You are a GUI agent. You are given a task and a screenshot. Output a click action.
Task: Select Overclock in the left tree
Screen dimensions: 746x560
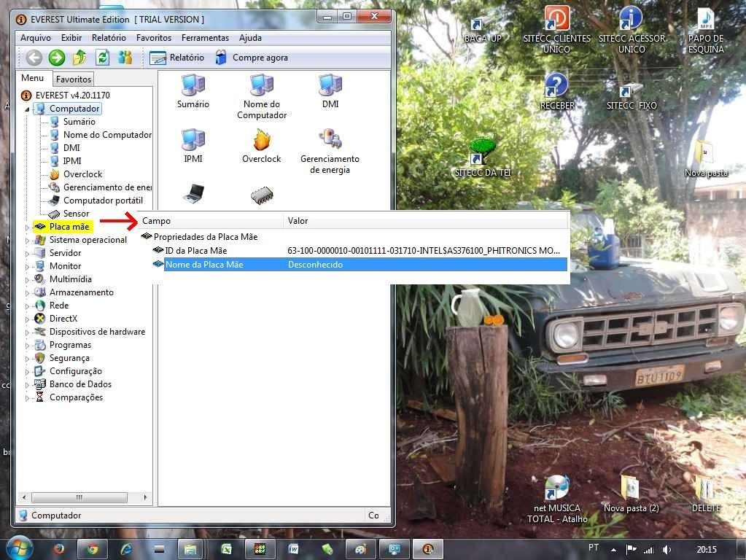pos(83,174)
